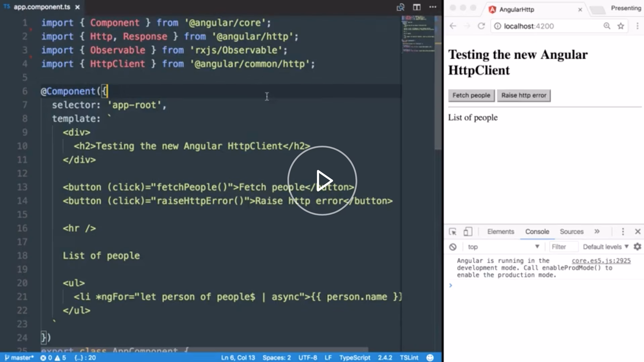Click the bookmark star icon
The width and height of the screenshot is (644, 362).
(621, 26)
